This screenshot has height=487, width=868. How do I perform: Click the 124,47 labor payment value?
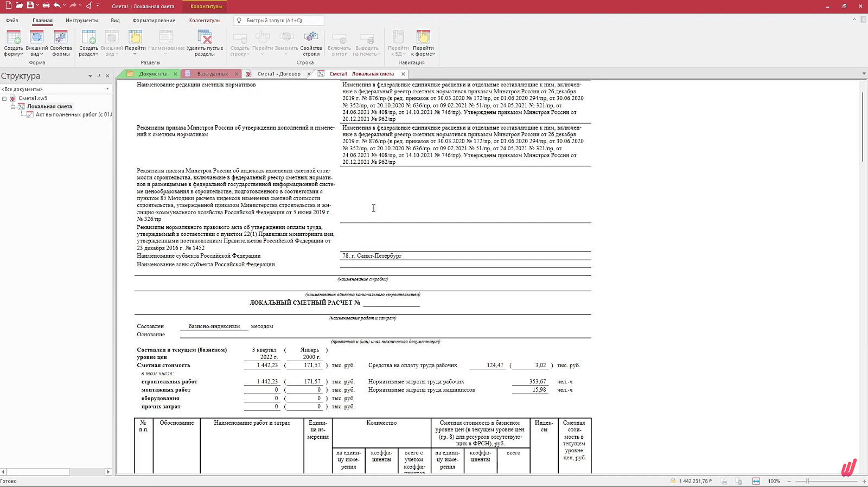(x=488, y=366)
